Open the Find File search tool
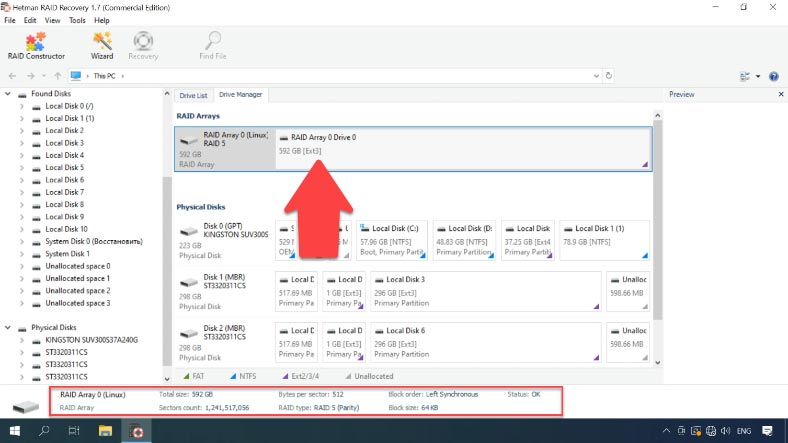This screenshot has width=788, height=443. coord(213,46)
